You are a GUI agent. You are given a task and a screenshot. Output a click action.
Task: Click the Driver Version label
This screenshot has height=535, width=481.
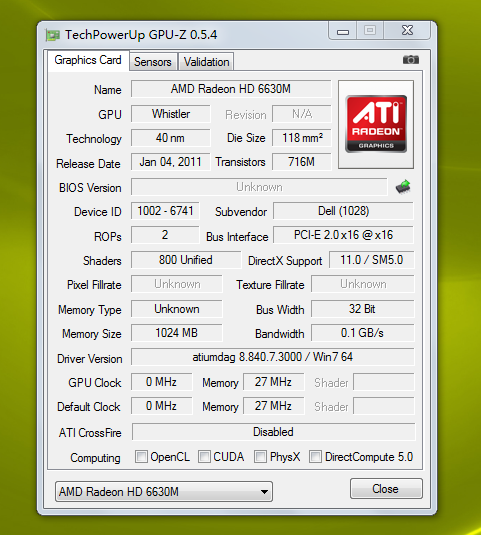[90, 359]
